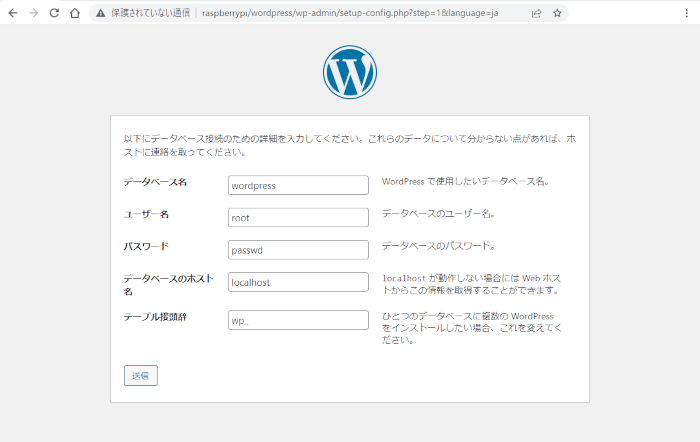Select the username field containing 'root'

[x=298, y=217]
